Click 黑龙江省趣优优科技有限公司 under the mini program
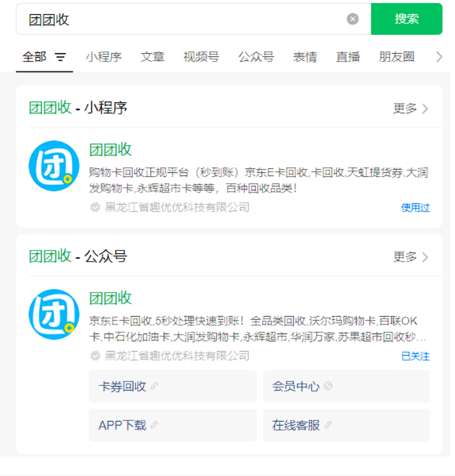The image size is (455, 476). coord(177,207)
